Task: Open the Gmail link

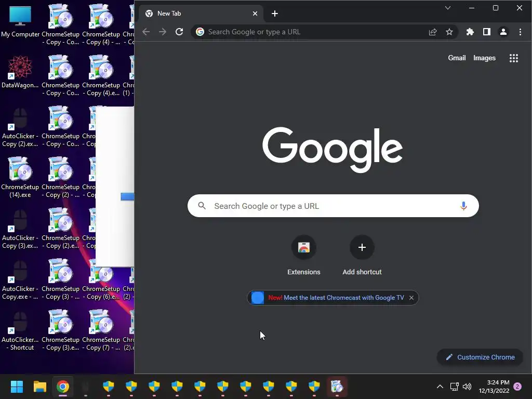Action: point(457,58)
